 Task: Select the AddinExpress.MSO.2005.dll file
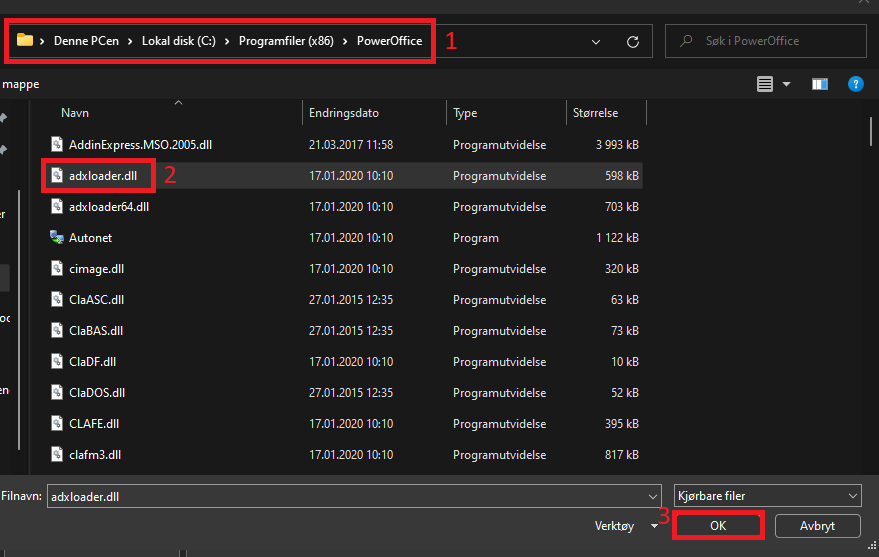[140, 145]
